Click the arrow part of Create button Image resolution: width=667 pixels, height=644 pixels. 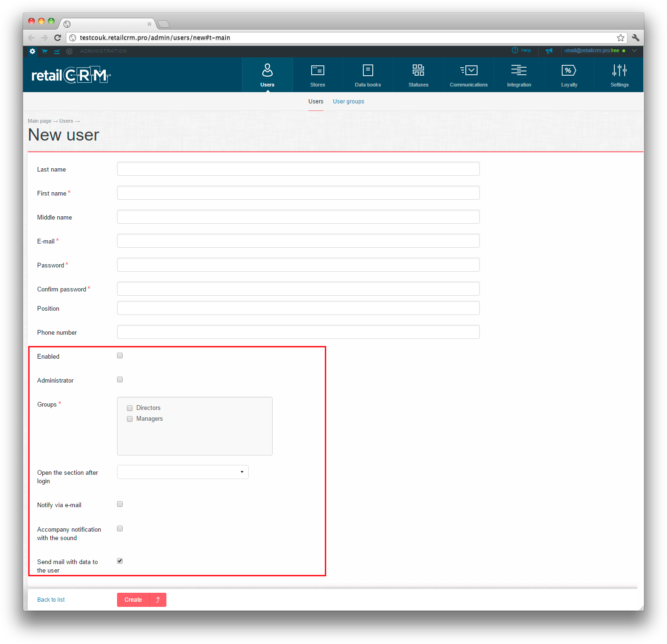tap(158, 600)
